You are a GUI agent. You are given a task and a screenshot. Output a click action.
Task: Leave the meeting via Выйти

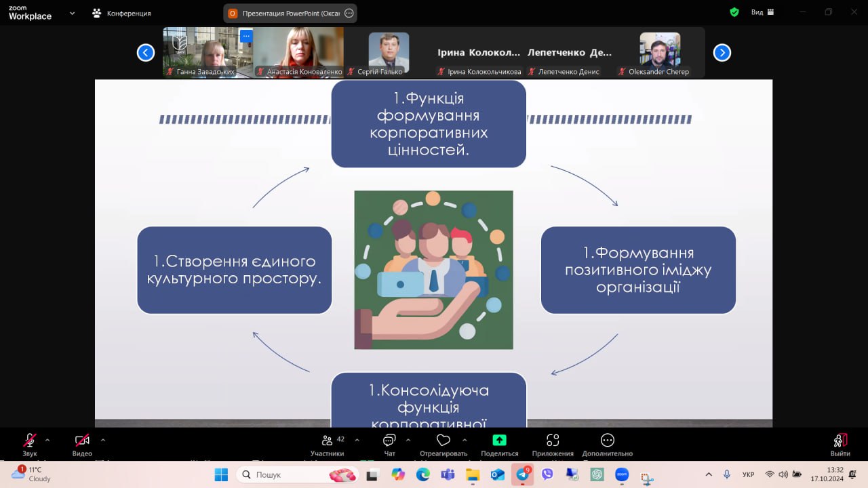pyautogui.click(x=840, y=445)
